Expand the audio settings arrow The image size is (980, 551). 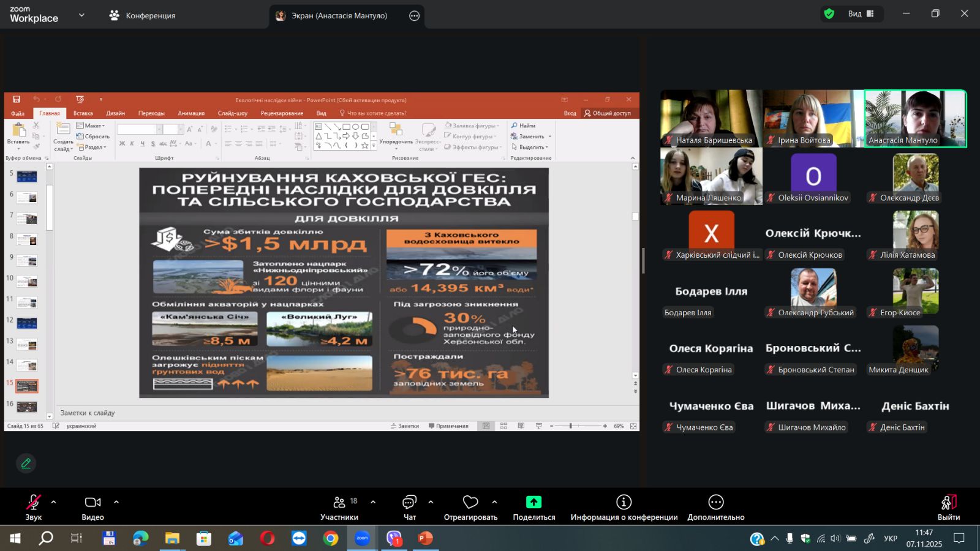tap(54, 502)
